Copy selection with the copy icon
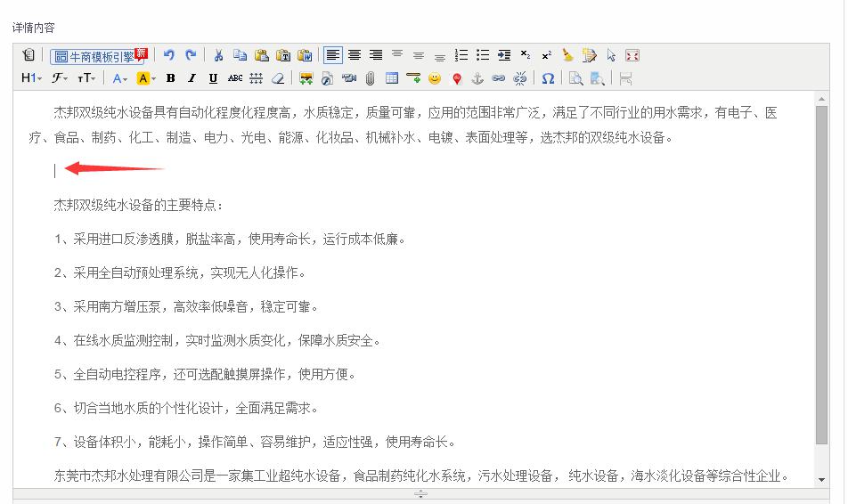 coord(241,55)
